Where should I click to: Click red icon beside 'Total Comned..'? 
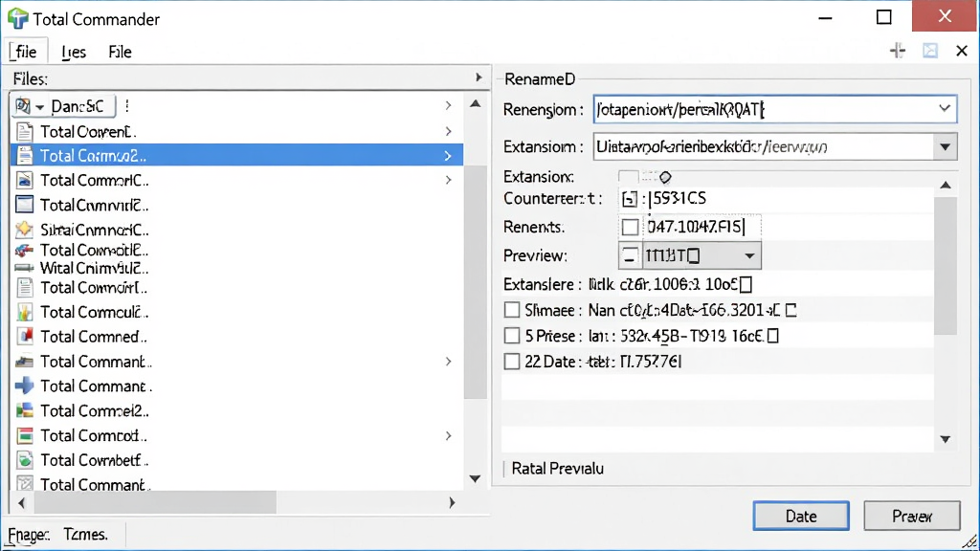pos(24,336)
